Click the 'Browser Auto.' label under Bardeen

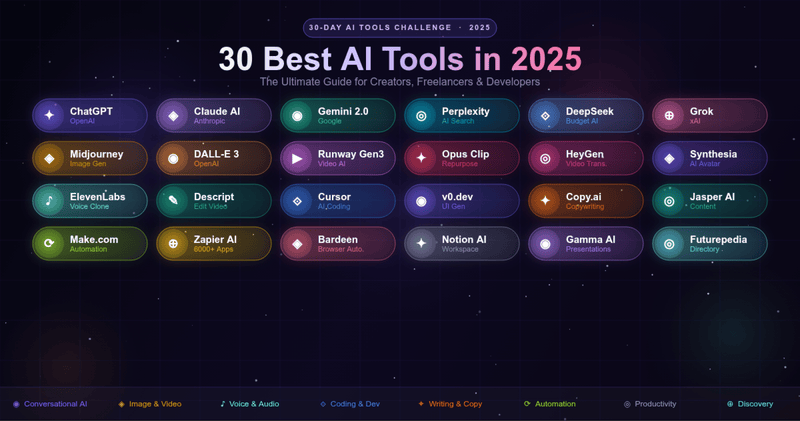point(340,249)
